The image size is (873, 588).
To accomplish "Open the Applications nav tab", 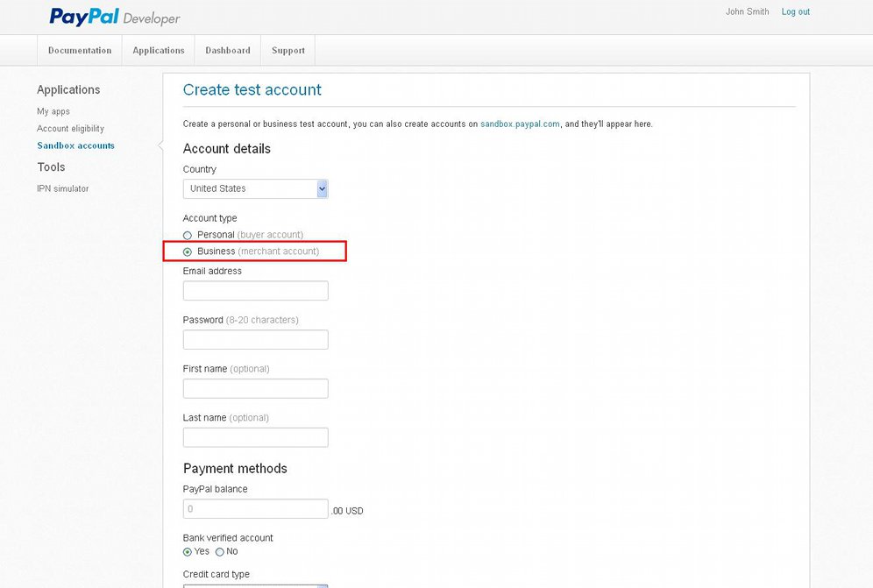I will [158, 50].
